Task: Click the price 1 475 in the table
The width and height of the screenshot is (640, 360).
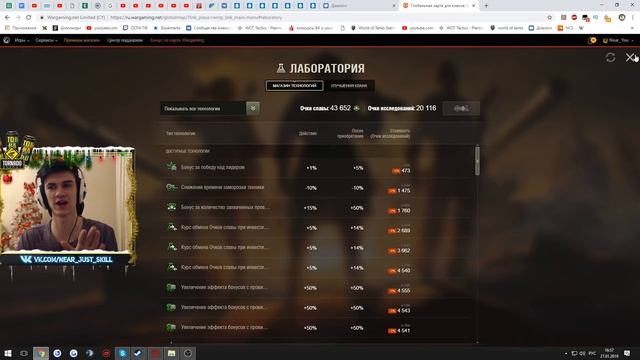Action: tap(404, 191)
